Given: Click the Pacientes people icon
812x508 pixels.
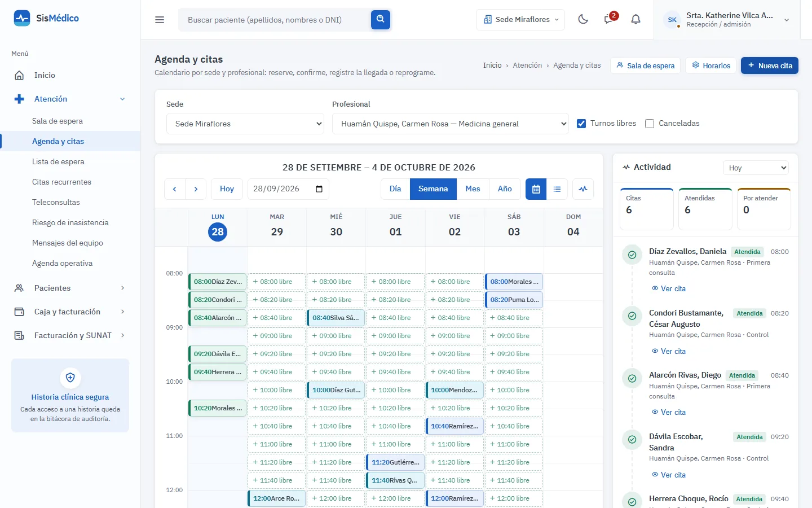Looking at the screenshot, I should click(x=19, y=288).
